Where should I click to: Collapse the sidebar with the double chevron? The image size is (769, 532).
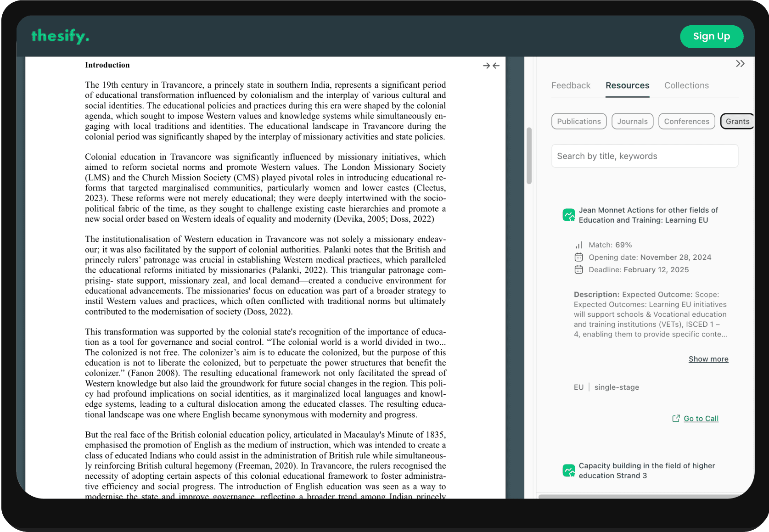[740, 63]
